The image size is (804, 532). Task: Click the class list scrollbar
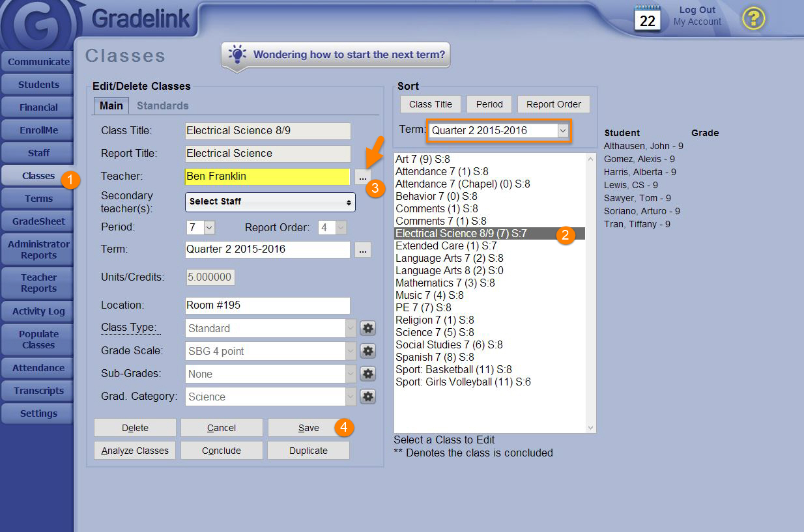click(591, 293)
